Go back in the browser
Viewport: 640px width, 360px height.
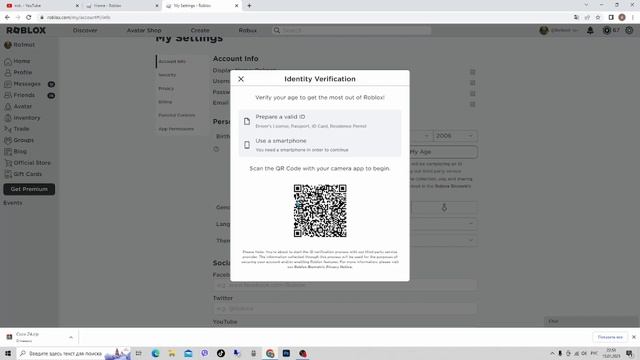(7, 18)
